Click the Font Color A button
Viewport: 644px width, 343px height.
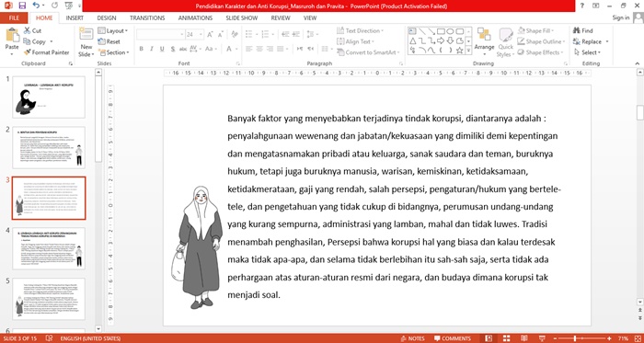[229, 49]
